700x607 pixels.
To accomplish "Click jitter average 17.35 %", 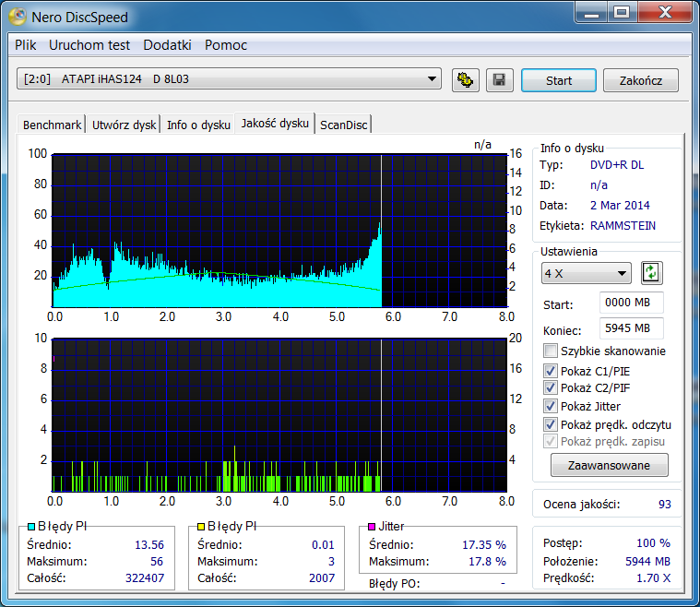I will coord(484,545).
